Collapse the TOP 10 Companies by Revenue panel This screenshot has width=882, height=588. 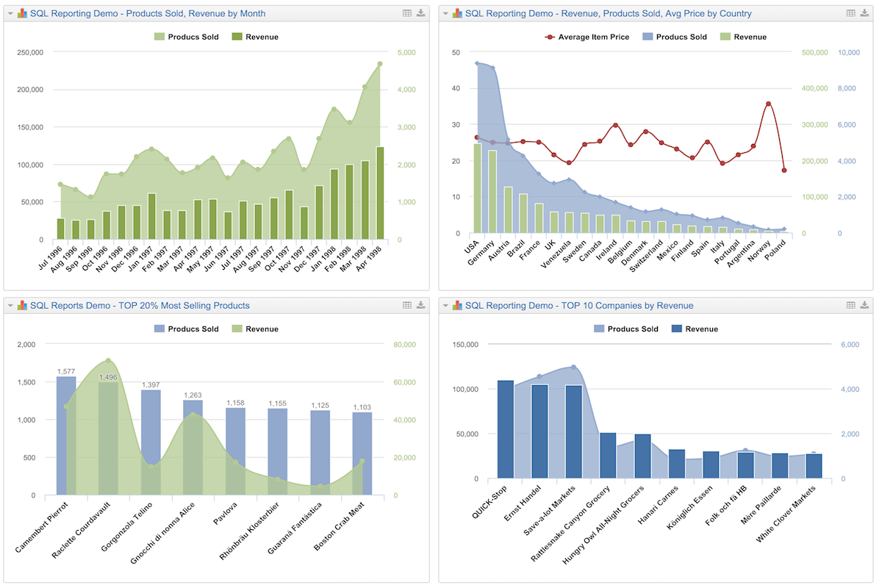pyautogui.click(x=446, y=305)
